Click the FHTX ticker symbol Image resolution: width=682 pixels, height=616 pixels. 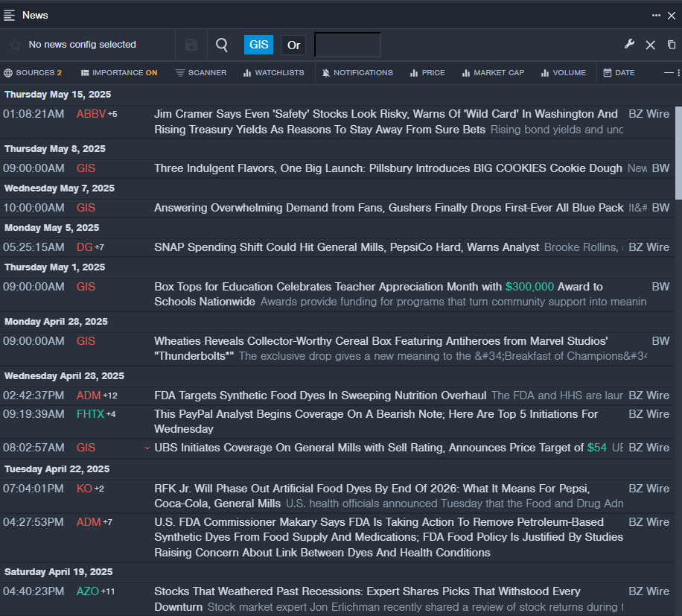(x=91, y=414)
